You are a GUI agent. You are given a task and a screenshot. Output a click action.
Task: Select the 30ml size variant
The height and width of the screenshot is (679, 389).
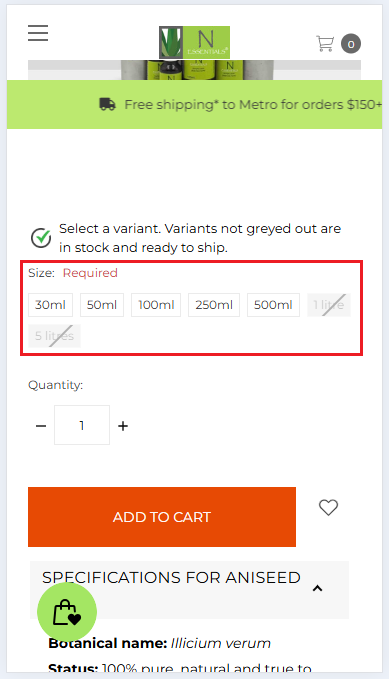point(50,305)
